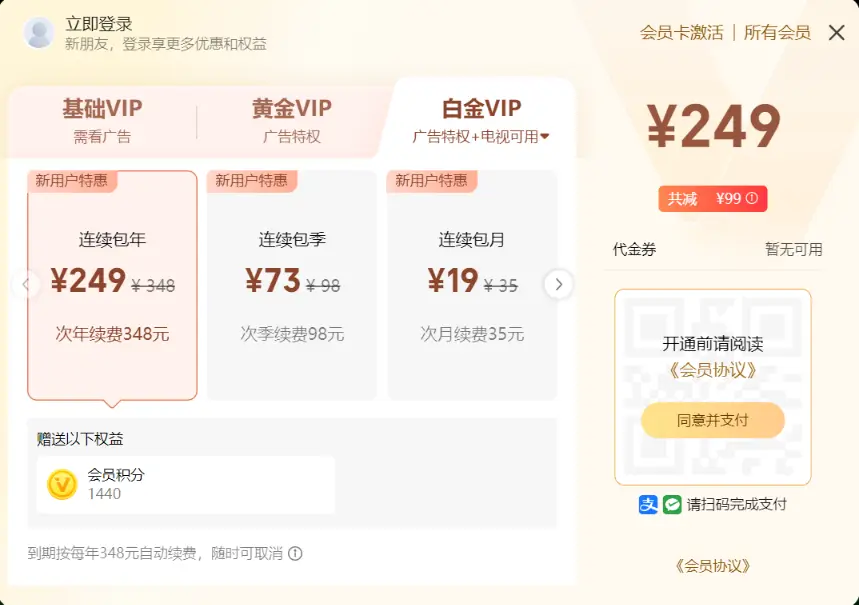Click the info icon on 共减 ¥99 badge

pyautogui.click(x=752, y=199)
